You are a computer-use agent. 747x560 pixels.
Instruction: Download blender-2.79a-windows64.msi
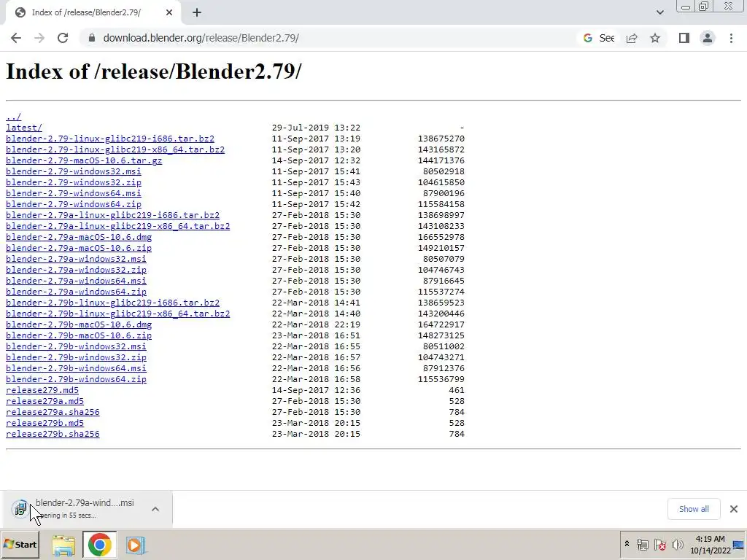tap(76, 281)
